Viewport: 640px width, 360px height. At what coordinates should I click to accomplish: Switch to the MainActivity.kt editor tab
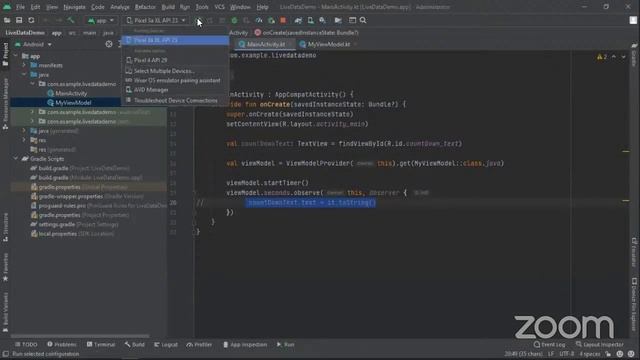pos(265,44)
